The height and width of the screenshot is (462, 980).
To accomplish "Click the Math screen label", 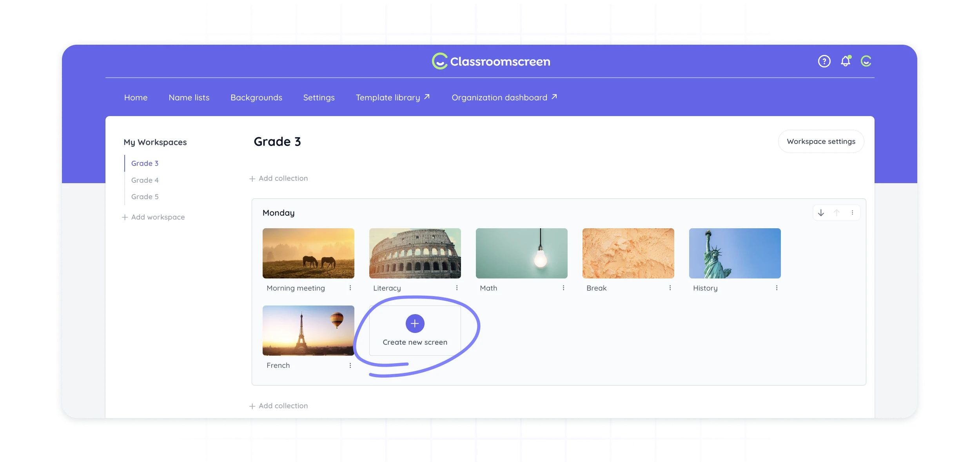I will 488,288.
